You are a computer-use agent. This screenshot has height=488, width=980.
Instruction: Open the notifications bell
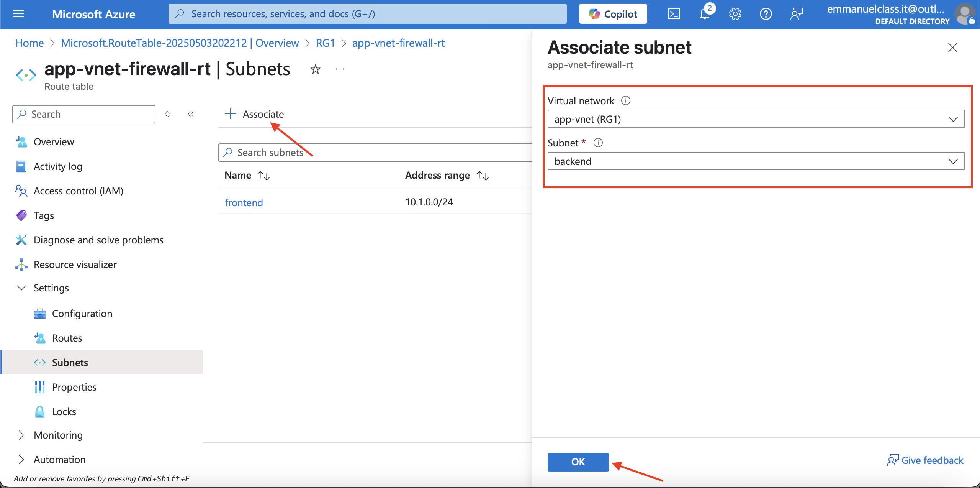pos(705,14)
